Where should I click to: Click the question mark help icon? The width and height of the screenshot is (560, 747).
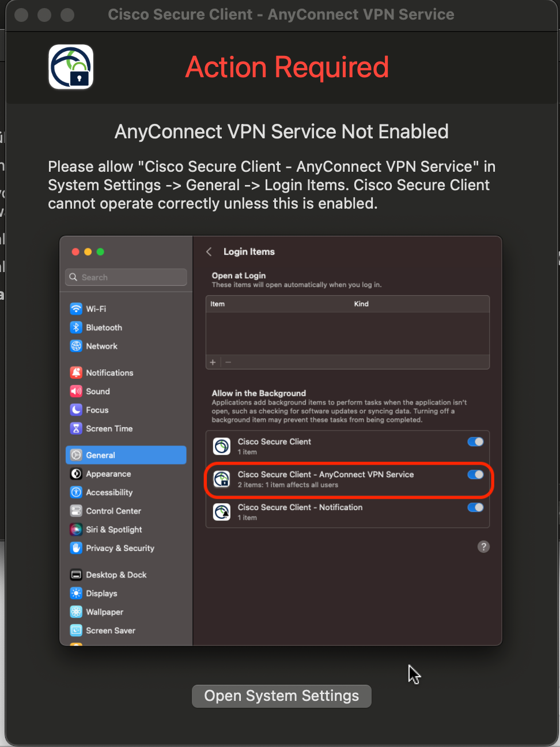pyautogui.click(x=483, y=547)
